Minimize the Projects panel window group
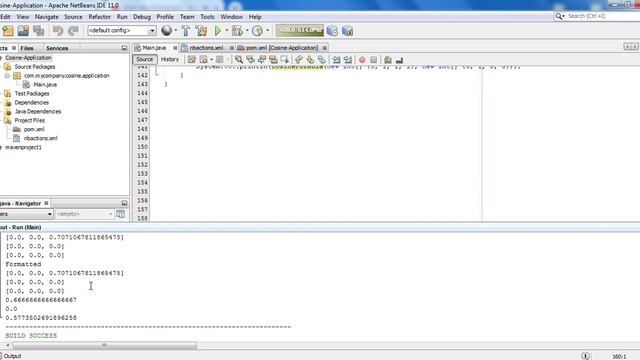 pos(124,48)
